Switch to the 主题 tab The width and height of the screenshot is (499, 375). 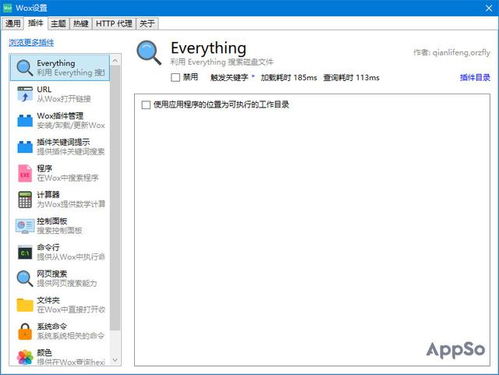click(58, 23)
